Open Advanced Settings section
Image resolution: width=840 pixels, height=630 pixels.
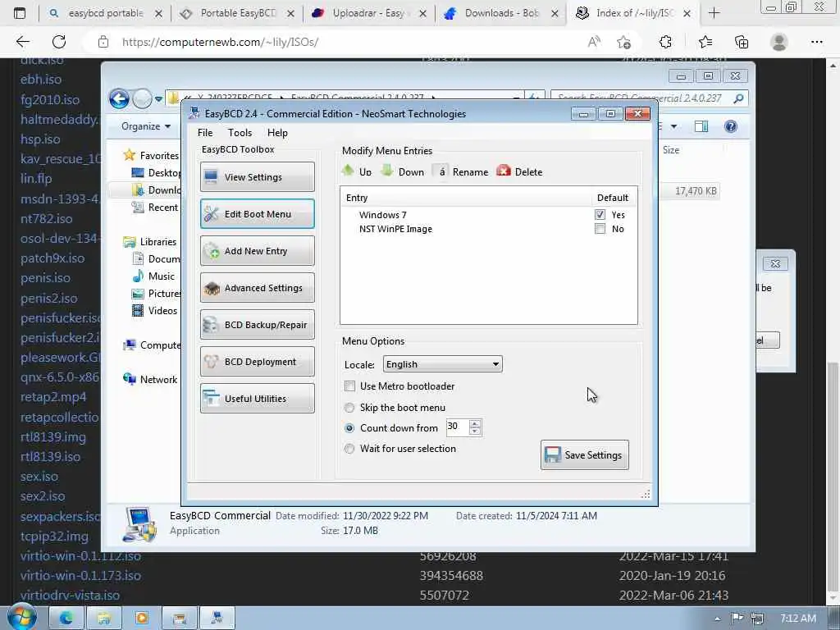pos(257,288)
